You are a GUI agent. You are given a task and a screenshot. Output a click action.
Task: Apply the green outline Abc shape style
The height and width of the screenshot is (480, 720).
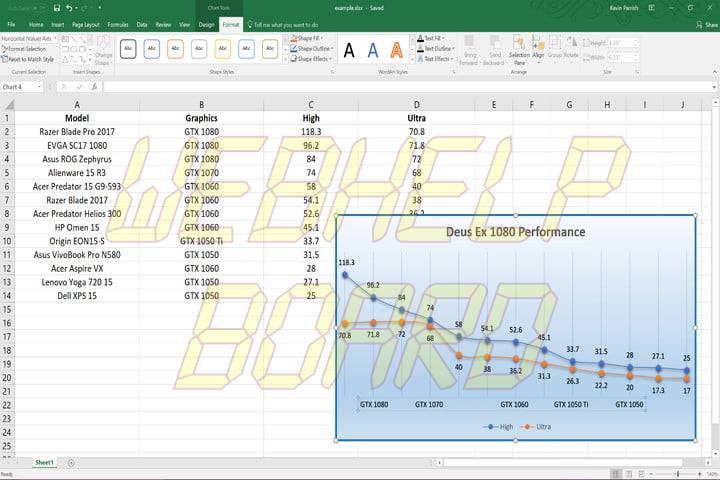270,49
